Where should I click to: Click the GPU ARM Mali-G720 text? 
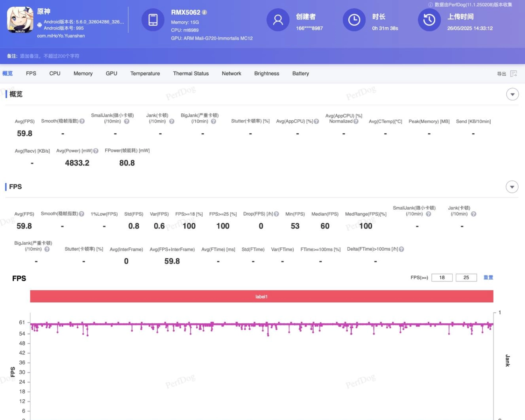(x=212, y=38)
